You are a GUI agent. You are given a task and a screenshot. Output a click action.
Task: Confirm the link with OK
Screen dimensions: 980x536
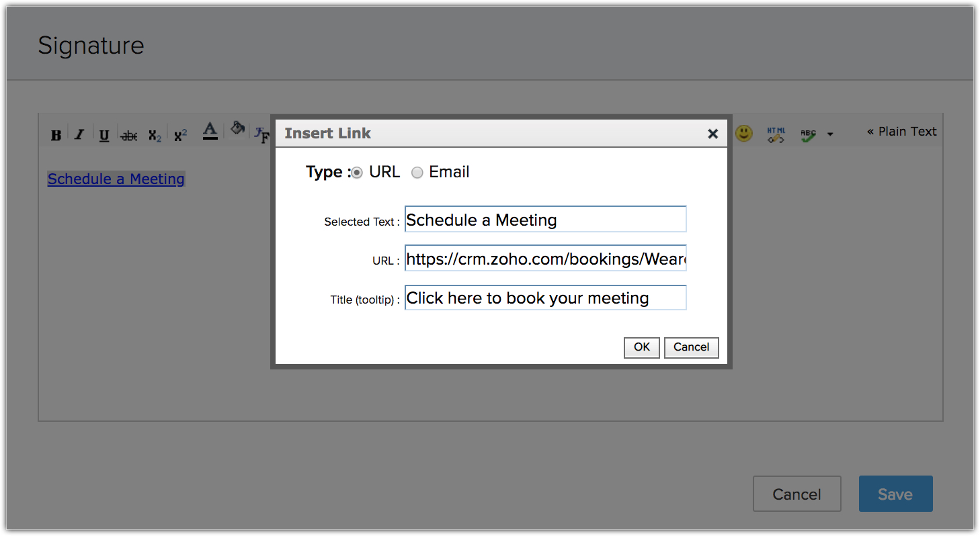tap(641, 347)
